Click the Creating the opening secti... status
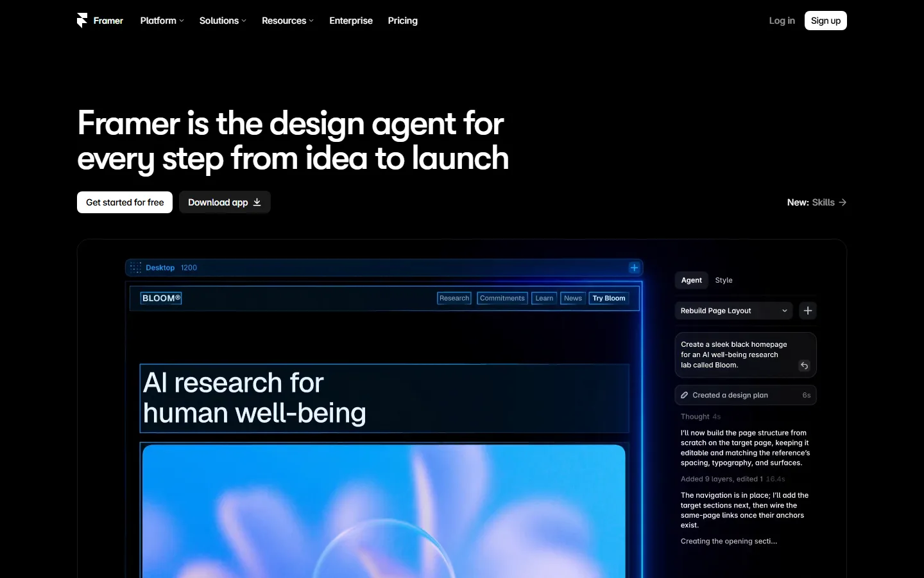 (x=729, y=541)
